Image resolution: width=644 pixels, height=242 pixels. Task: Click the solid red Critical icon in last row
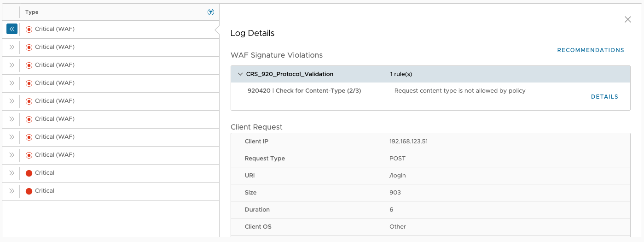tap(29, 191)
